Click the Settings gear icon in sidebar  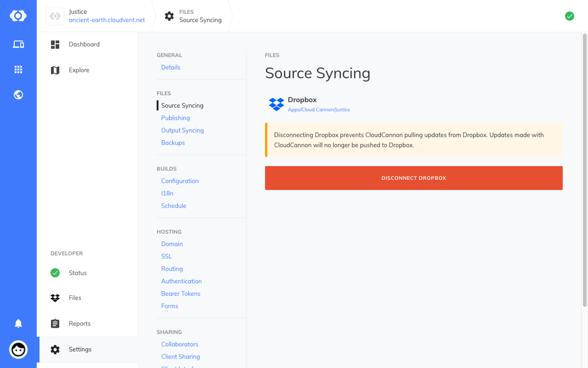point(55,350)
